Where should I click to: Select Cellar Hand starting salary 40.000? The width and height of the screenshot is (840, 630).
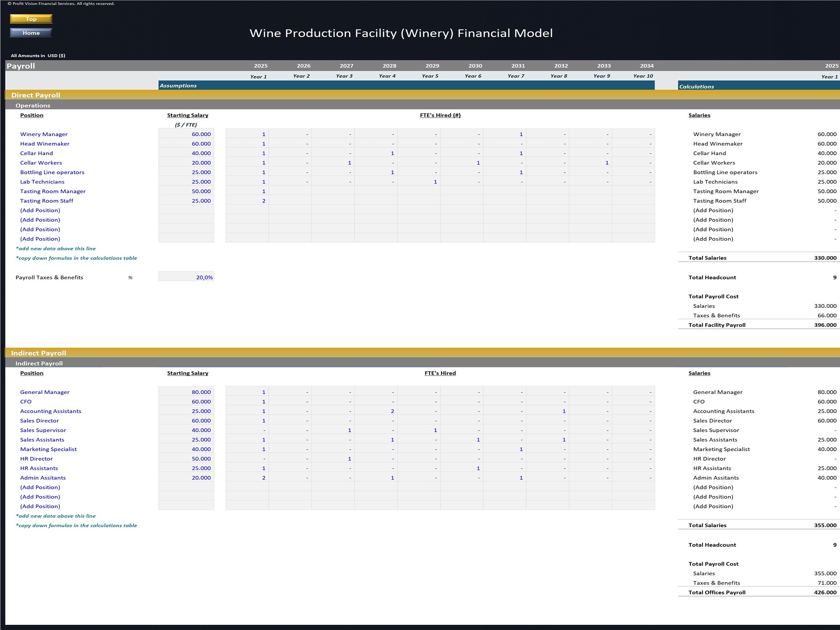tap(186, 153)
